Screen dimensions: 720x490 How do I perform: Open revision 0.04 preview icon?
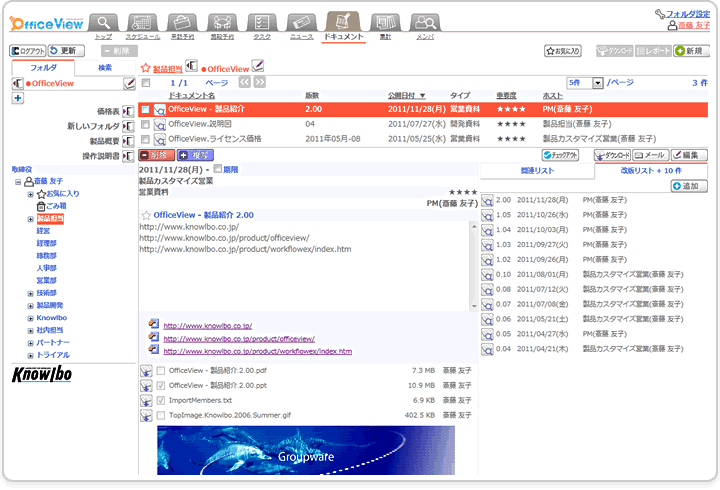click(x=487, y=349)
